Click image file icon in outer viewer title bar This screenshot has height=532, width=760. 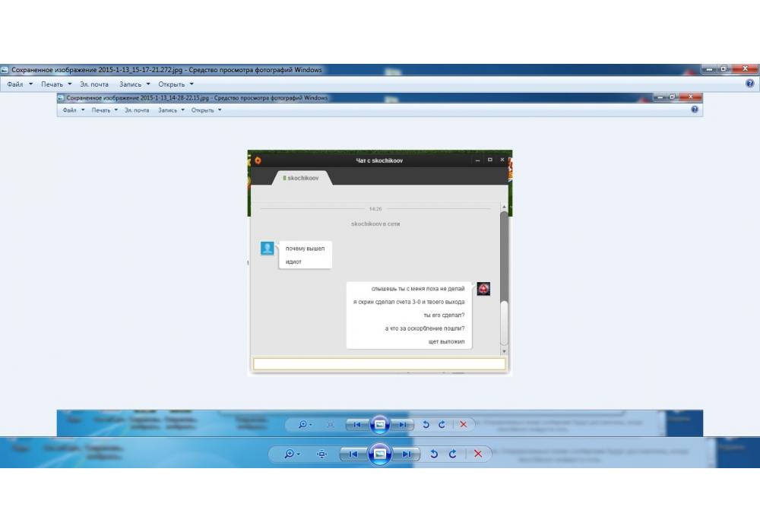pos(5,70)
